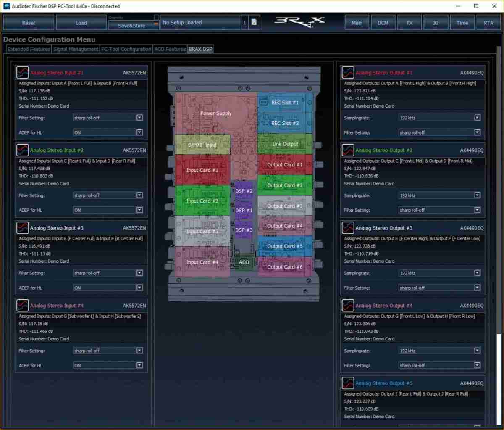The image size is (504, 430).
Task: Open Input #4 Filter Setting dropdown
Action: [x=108, y=351]
